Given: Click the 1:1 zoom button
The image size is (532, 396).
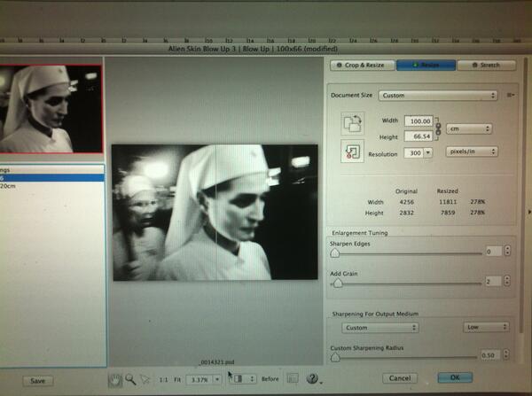Looking at the screenshot, I should (163, 380).
